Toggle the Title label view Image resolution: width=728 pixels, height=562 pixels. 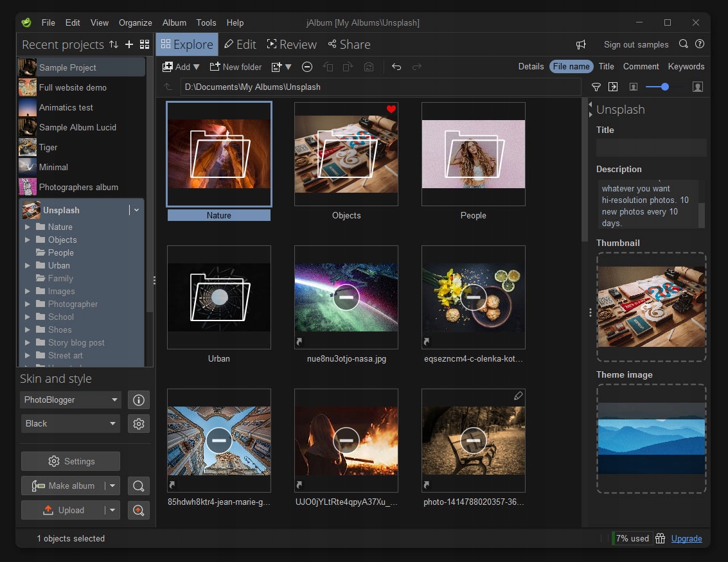(606, 66)
